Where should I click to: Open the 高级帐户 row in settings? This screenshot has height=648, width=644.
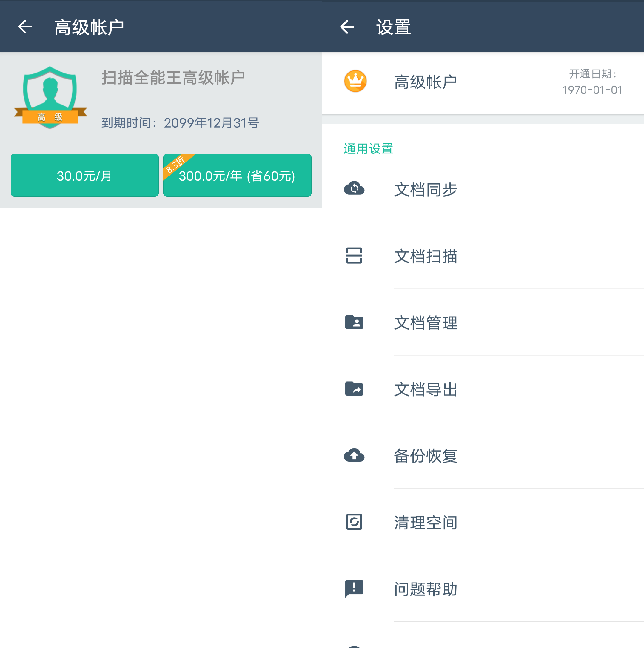[x=483, y=83]
